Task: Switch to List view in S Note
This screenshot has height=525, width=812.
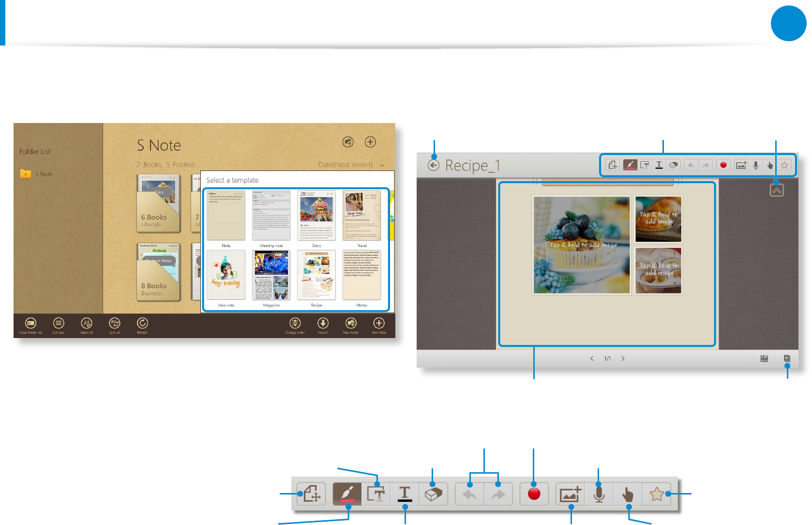Action: pyautogui.click(x=59, y=323)
